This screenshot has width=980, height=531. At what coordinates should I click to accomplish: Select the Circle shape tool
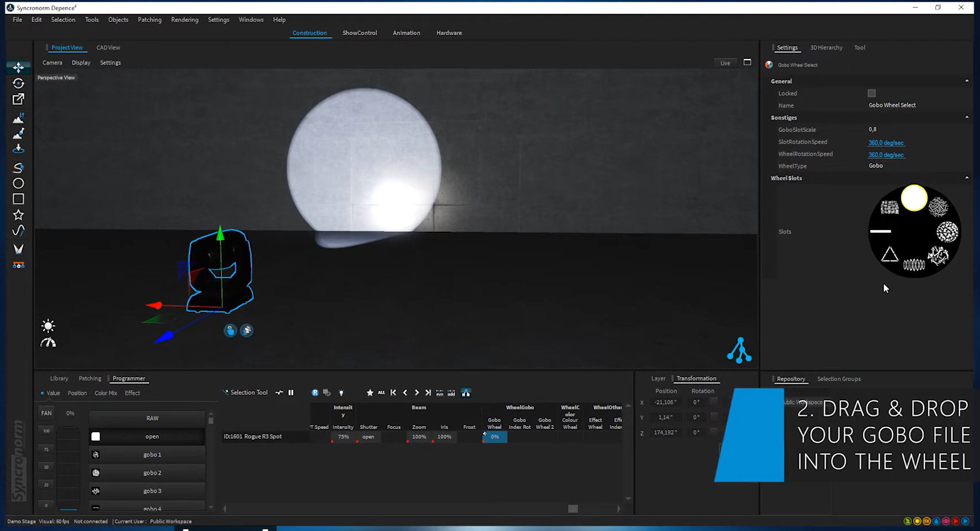18,183
